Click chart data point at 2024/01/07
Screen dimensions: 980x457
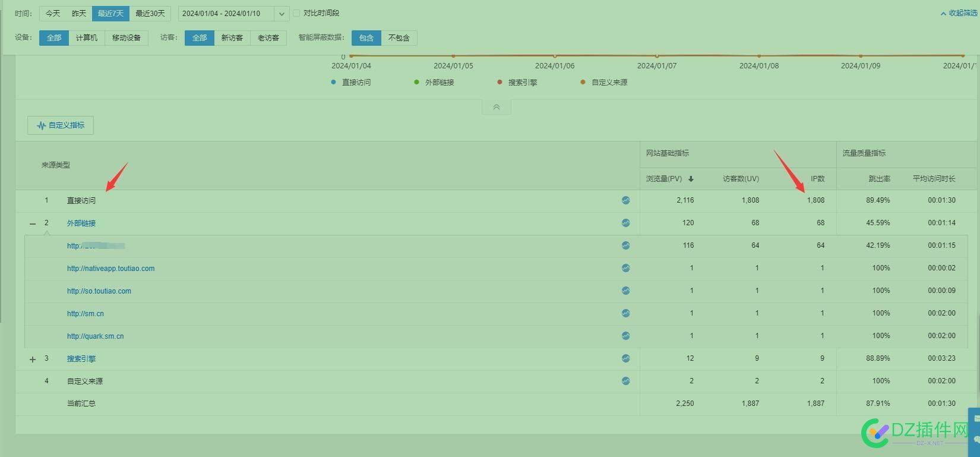657,56
